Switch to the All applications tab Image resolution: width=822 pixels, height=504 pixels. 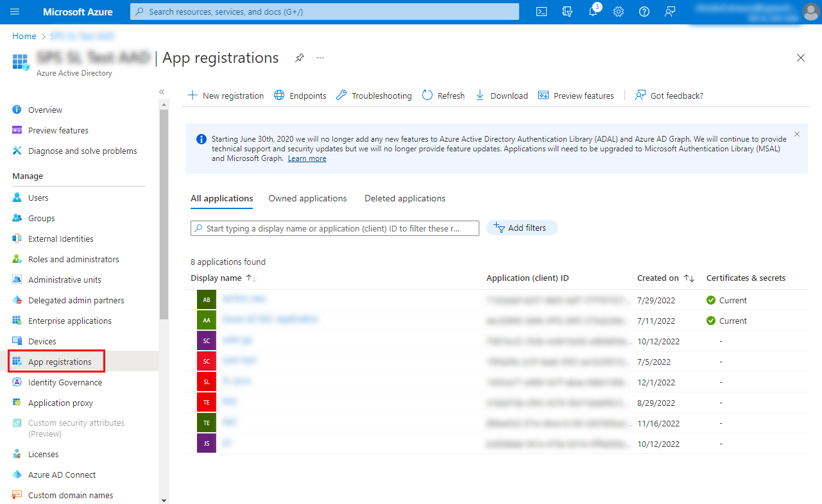[x=222, y=199]
